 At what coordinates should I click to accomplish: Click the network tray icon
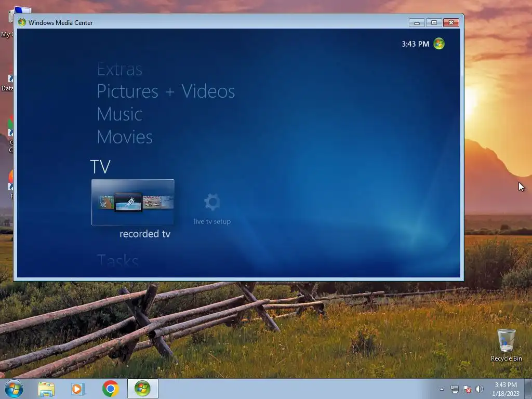[454, 389]
